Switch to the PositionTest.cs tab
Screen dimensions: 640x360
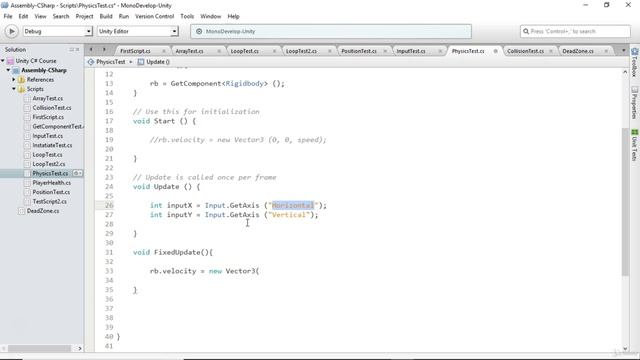(x=359, y=51)
